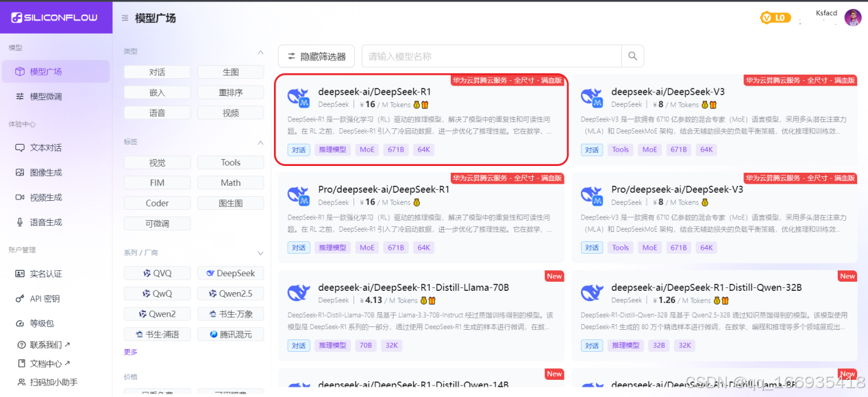The image size is (868, 397).
Task: Go to 视频生成 playground
Action: click(x=55, y=197)
